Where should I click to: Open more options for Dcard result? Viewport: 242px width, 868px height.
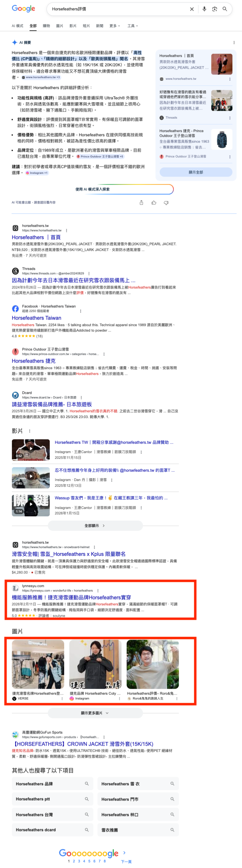[x=81, y=398]
